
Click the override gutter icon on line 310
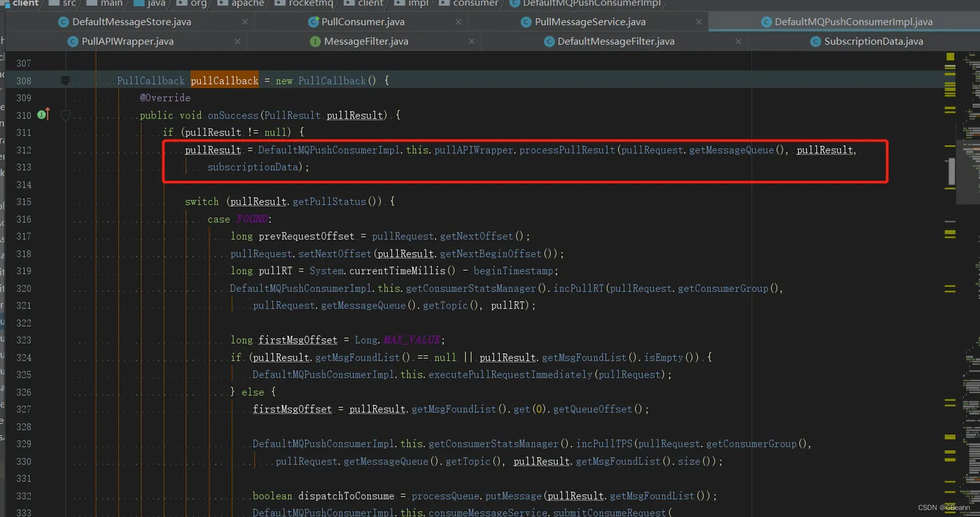pyautogui.click(x=43, y=114)
